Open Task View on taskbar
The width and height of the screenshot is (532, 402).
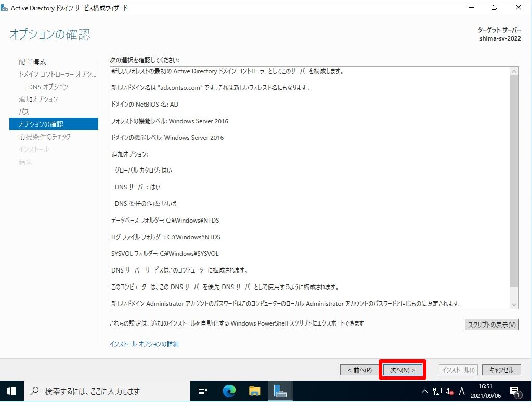[x=202, y=391]
